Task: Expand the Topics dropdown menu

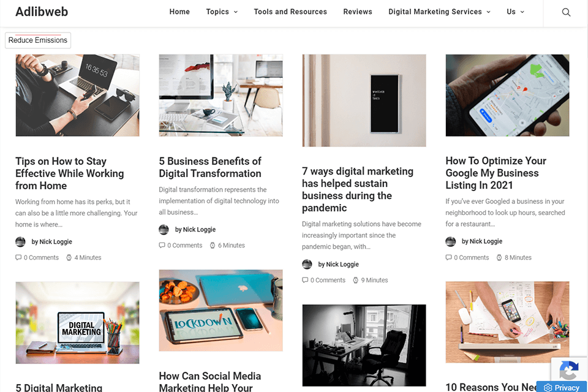Action: 222,12
